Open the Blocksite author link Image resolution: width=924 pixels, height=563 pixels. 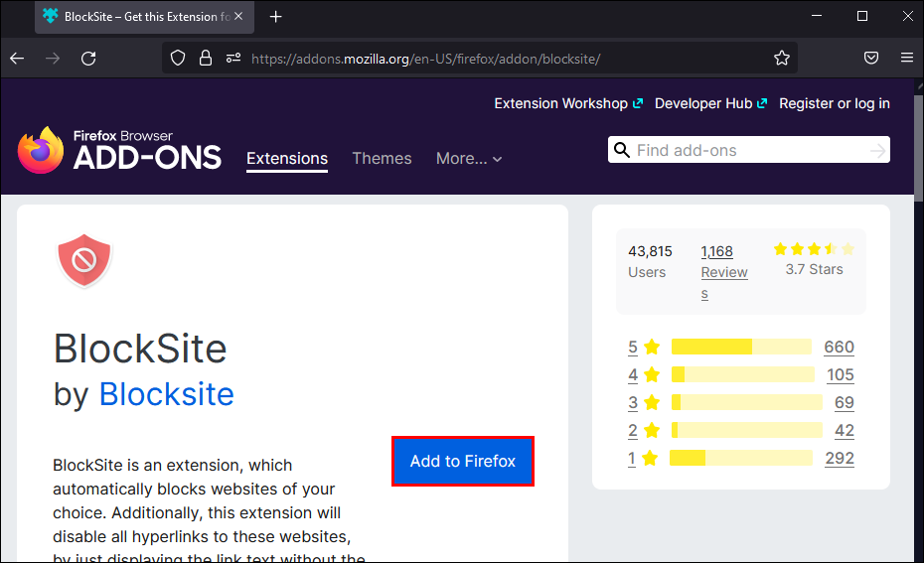[166, 394]
